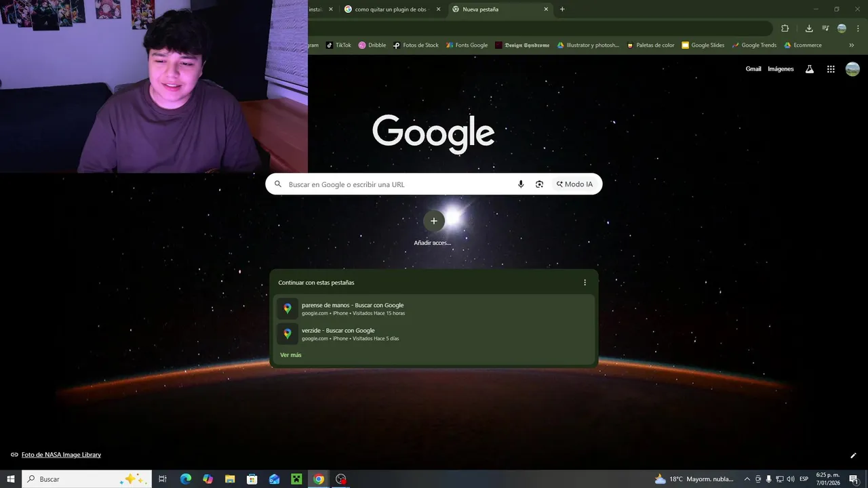
Task: Expand the bookmarks overflow chevron
Action: tap(852, 45)
